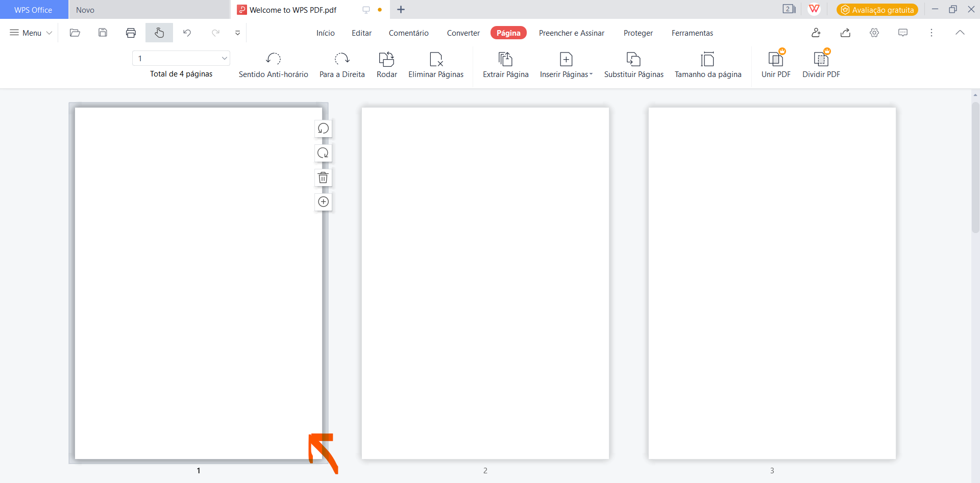Click the vertical scrollbar thumb
Image resolution: width=980 pixels, height=483 pixels.
[975, 168]
